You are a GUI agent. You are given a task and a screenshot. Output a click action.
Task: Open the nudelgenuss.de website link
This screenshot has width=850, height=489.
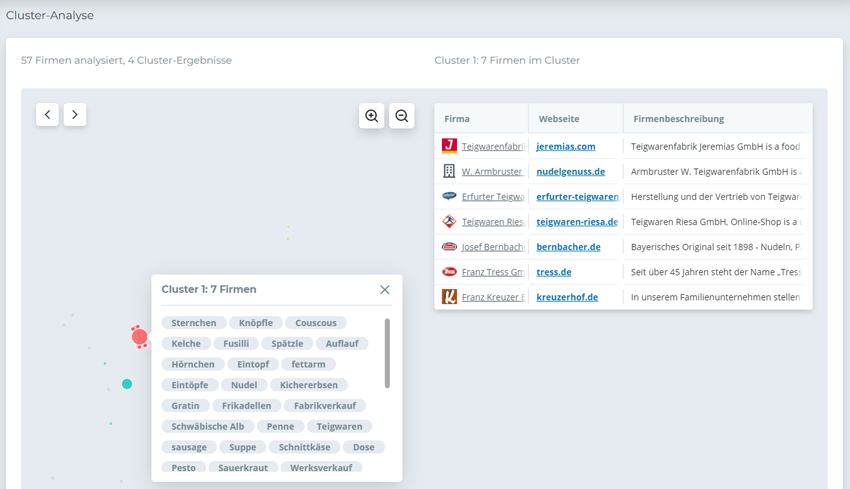point(571,171)
